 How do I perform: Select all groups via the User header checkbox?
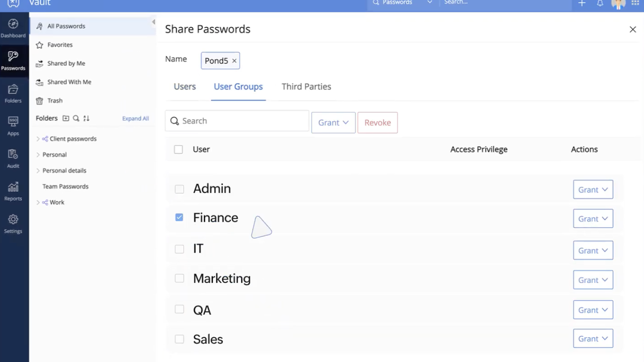coord(178,149)
